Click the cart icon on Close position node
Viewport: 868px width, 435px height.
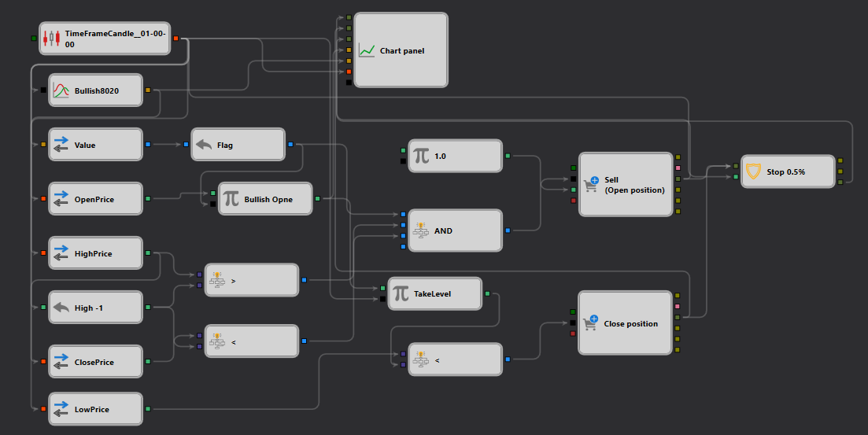(591, 323)
